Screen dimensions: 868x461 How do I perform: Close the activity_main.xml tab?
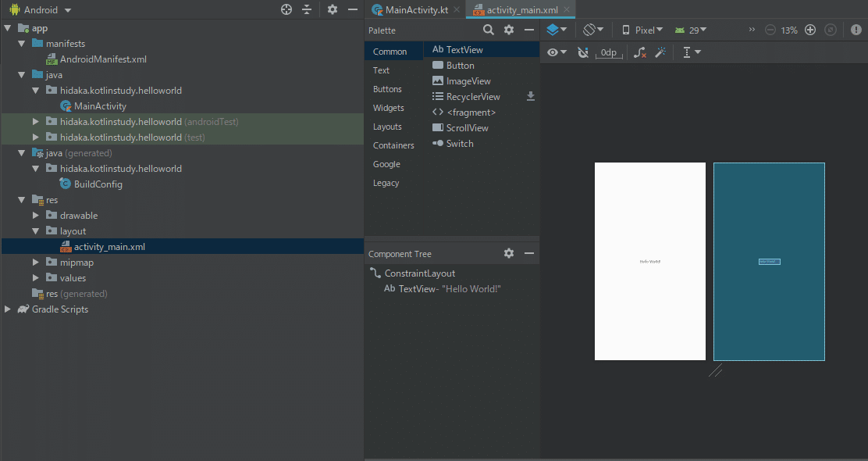point(567,9)
